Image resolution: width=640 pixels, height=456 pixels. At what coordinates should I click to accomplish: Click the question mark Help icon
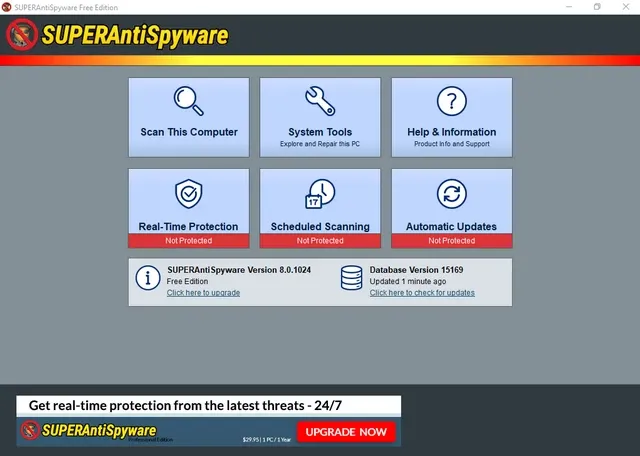(451, 101)
